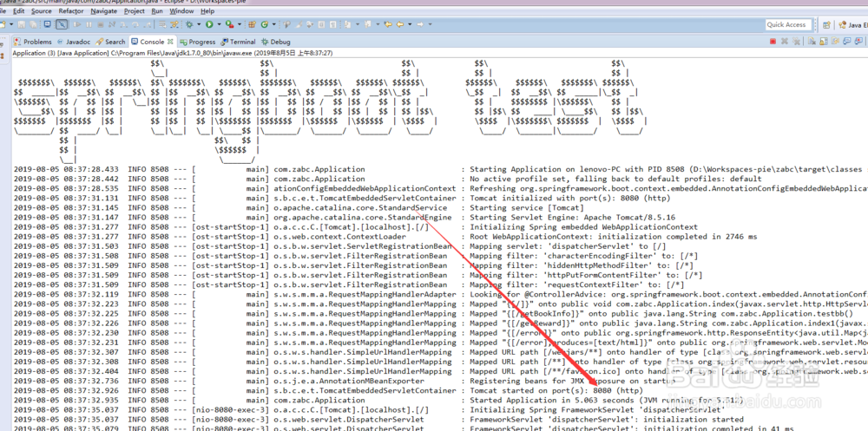The width and height of the screenshot is (868, 431).
Task: Click 'Tomcat started on port(s): 8080 (http)' line
Action: pyautogui.click(x=556, y=390)
